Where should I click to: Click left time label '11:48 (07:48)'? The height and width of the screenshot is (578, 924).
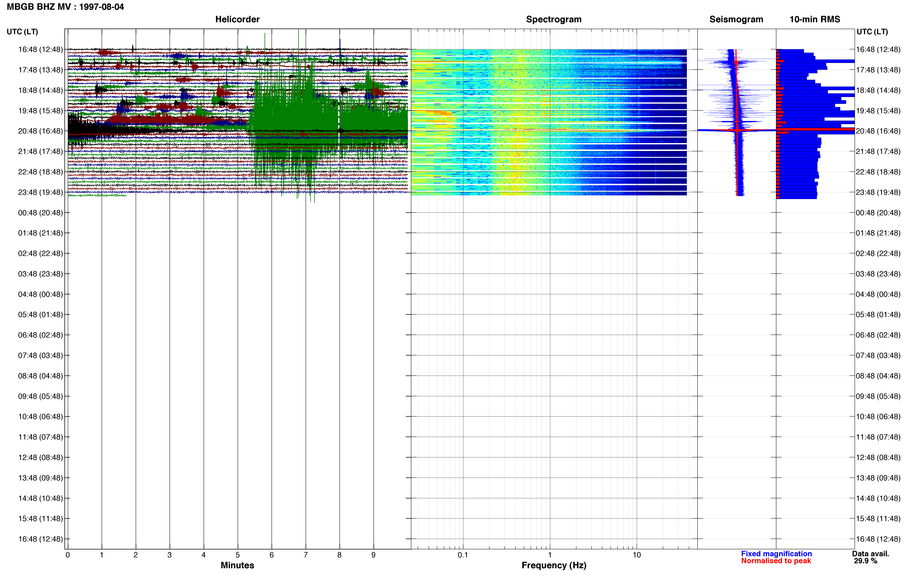pos(41,437)
